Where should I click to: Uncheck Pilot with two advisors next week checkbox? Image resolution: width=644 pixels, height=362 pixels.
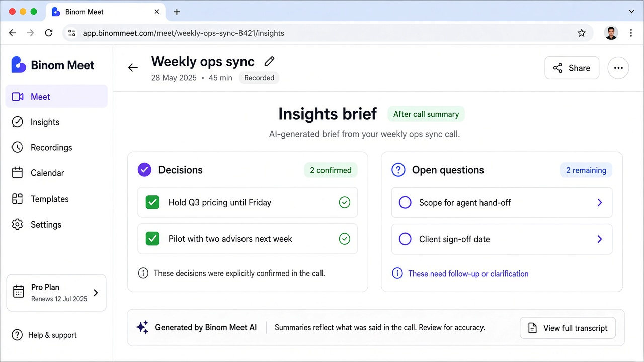[x=152, y=239]
